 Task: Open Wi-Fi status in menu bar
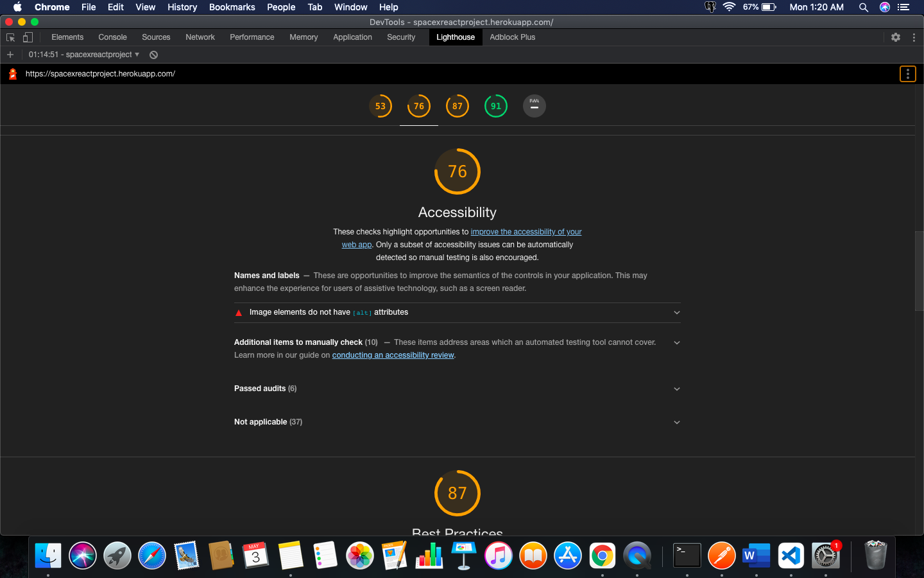pyautogui.click(x=729, y=7)
